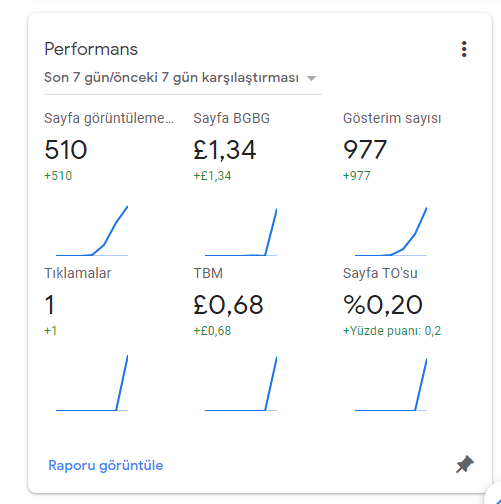Select the 510 page views value
501x504 pixels.
click(66, 150)
